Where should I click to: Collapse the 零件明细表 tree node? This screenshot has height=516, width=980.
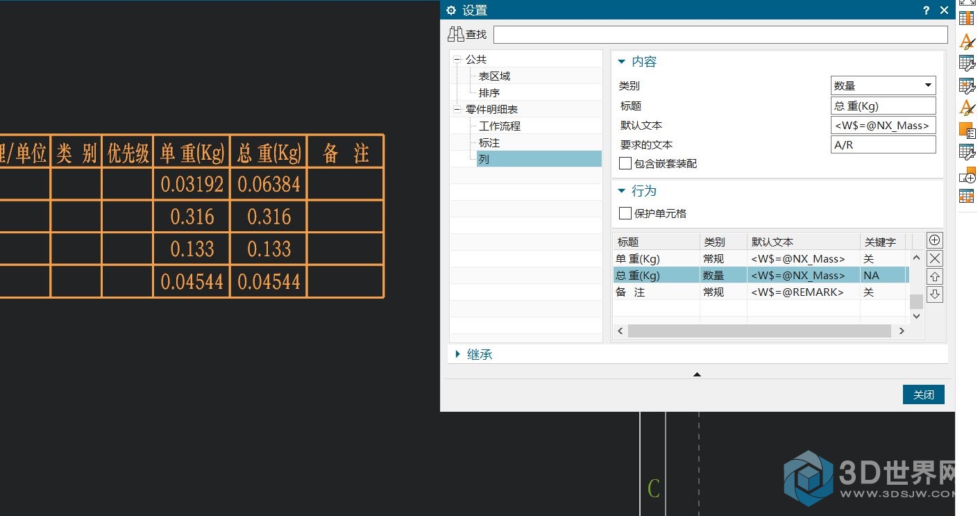457,110
